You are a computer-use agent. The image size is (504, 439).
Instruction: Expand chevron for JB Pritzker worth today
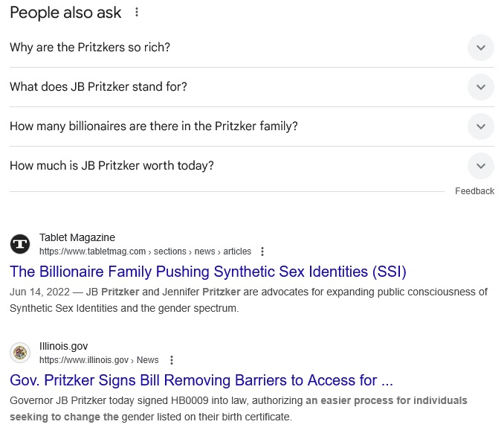(480, 166)
